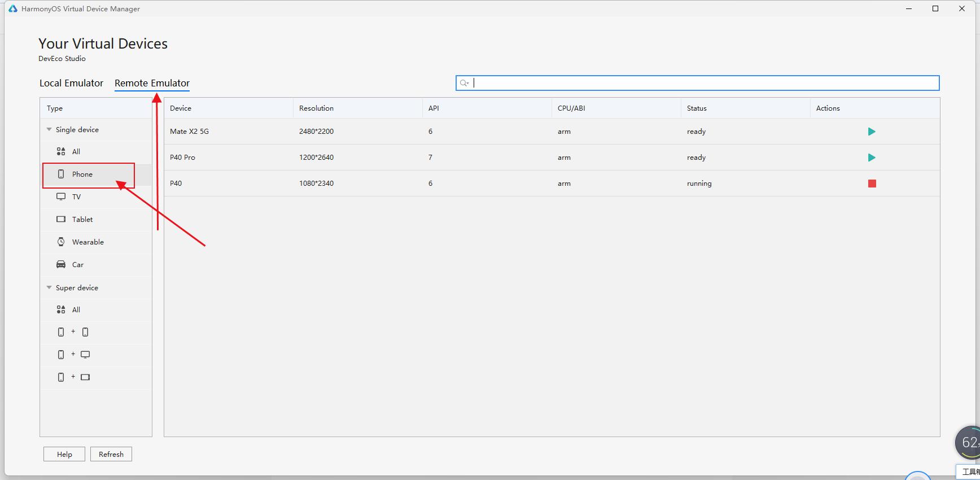
Task: Open the Remote Emulator tab
Action: (152, 83)
